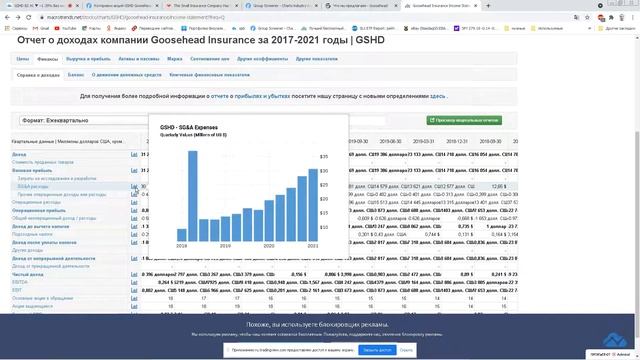
Task: Open chart icon for Валовая прибыль row
Action: point(134,170)
